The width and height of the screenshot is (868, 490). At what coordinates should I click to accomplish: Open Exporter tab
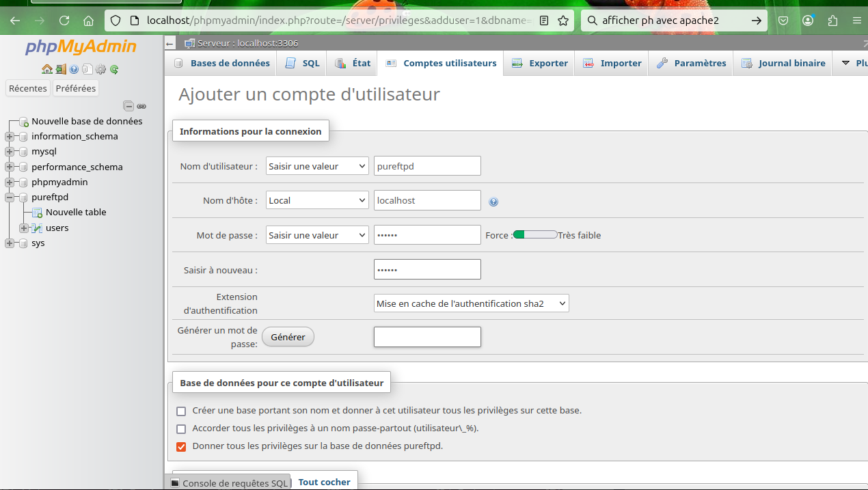pos(540,63)
